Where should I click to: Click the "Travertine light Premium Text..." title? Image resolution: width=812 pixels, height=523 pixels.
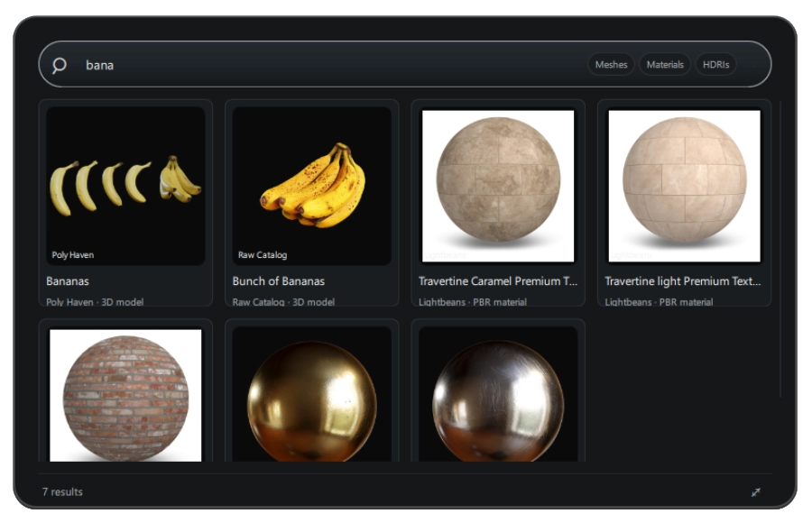point(683,281)
